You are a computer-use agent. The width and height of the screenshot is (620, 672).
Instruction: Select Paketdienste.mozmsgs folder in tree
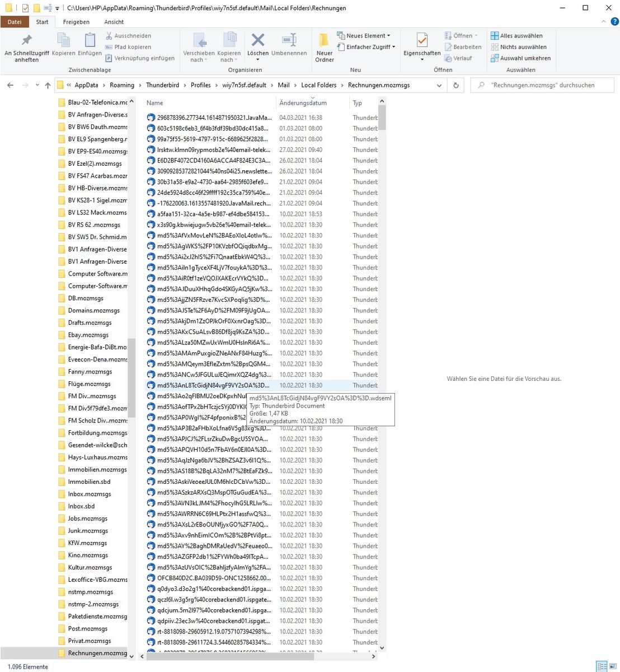click(92, 617)
